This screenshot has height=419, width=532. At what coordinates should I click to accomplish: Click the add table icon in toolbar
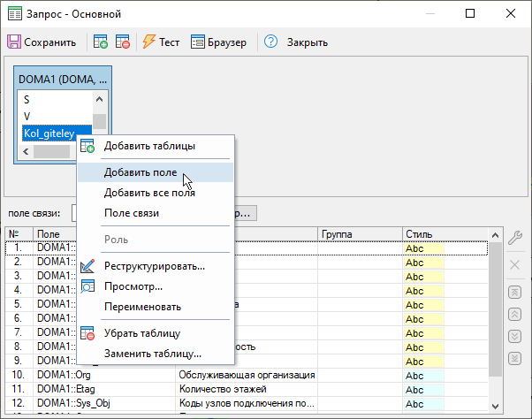coord(101,42)
